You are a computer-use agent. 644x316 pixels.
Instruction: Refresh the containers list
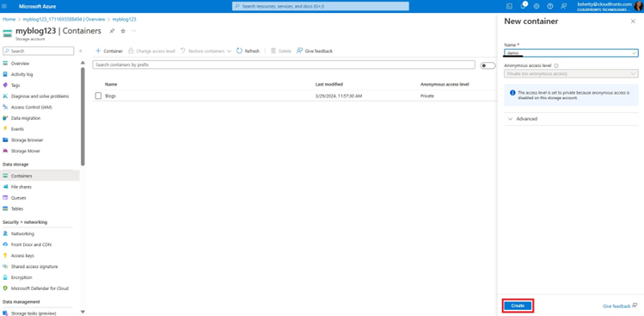point(248,51)
